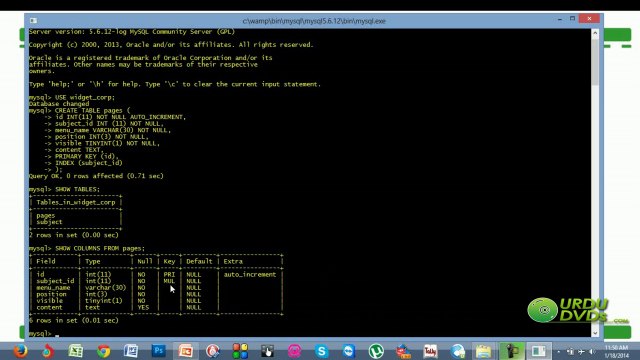Click the globe icon on the taskbar
The image size is (640, 360).
(x=458, y=351)
